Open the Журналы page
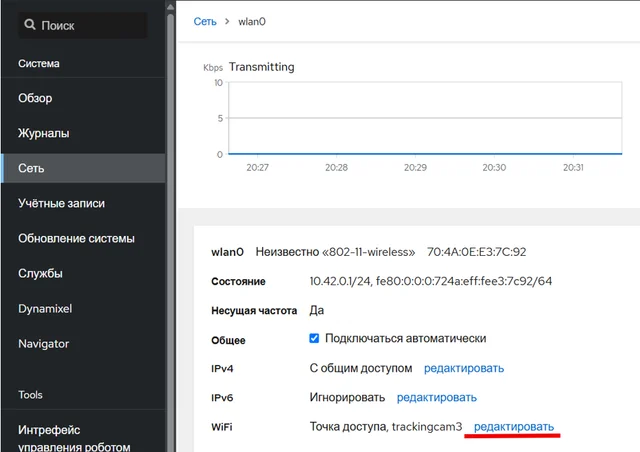Image resolution: width=640 pixels, height=452 pixels. (83, 133)
